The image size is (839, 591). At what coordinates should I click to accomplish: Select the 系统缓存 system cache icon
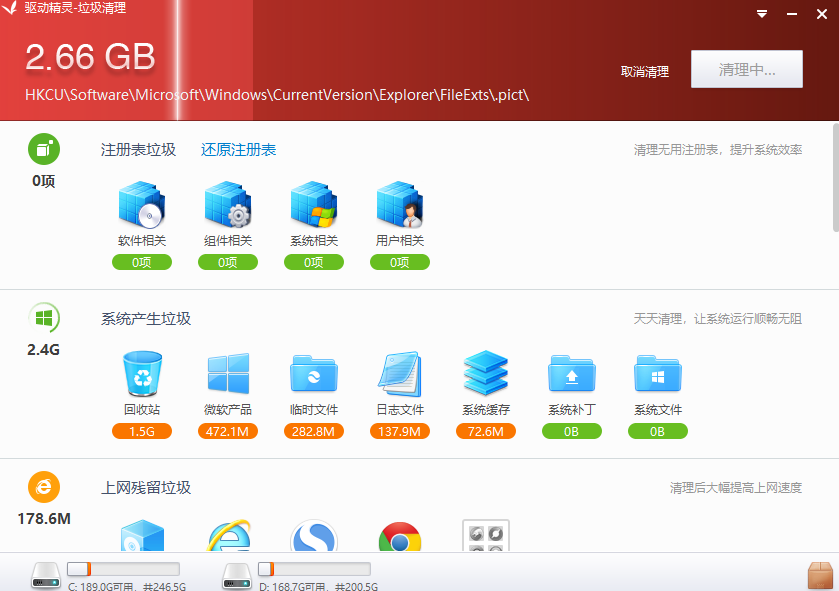coord(485,376)
